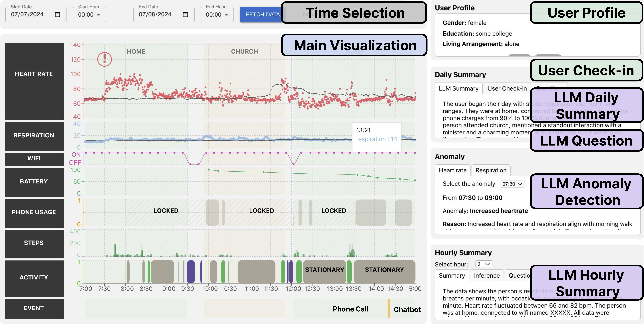Click the heart rate anomaly alert icon

coord(104,59)
